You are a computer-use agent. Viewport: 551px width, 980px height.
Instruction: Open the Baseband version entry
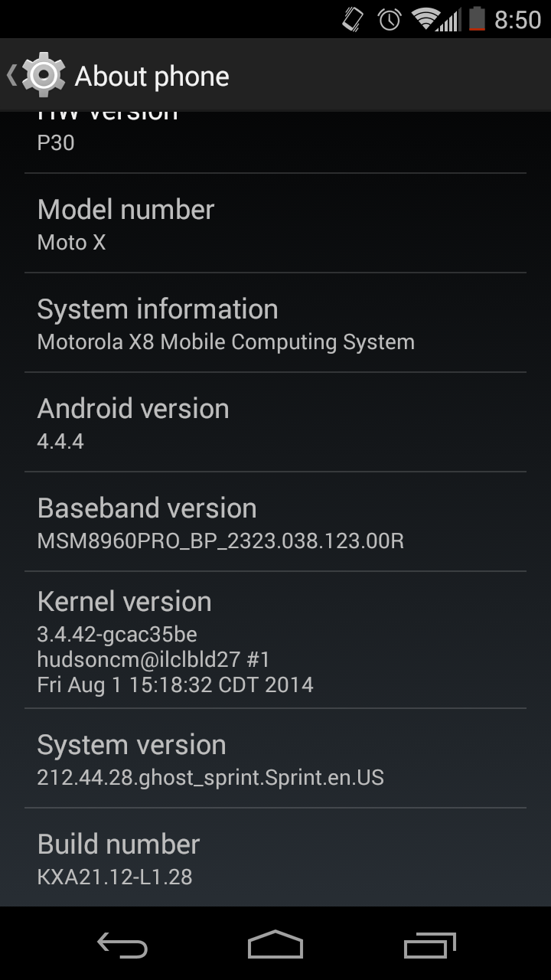pyautogui.click(x=275, y=522)
